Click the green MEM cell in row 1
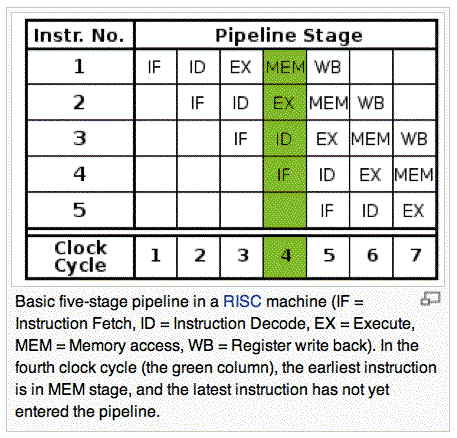The image size is (457, 438). click(x=285, y=67)
